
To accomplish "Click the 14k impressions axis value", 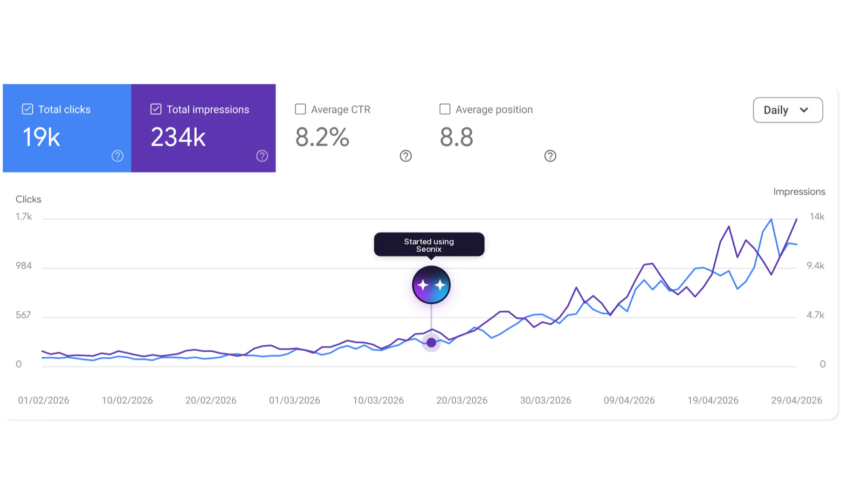I will click(817, 217).
